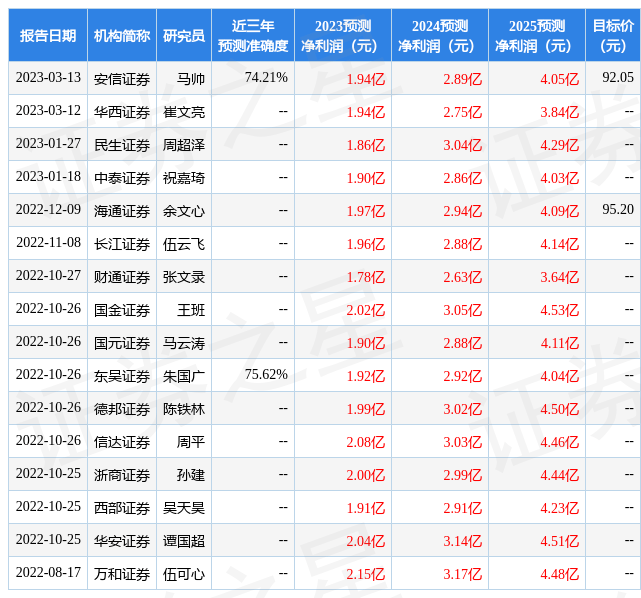Select the 财通证券 institution cell

(122, 277)
